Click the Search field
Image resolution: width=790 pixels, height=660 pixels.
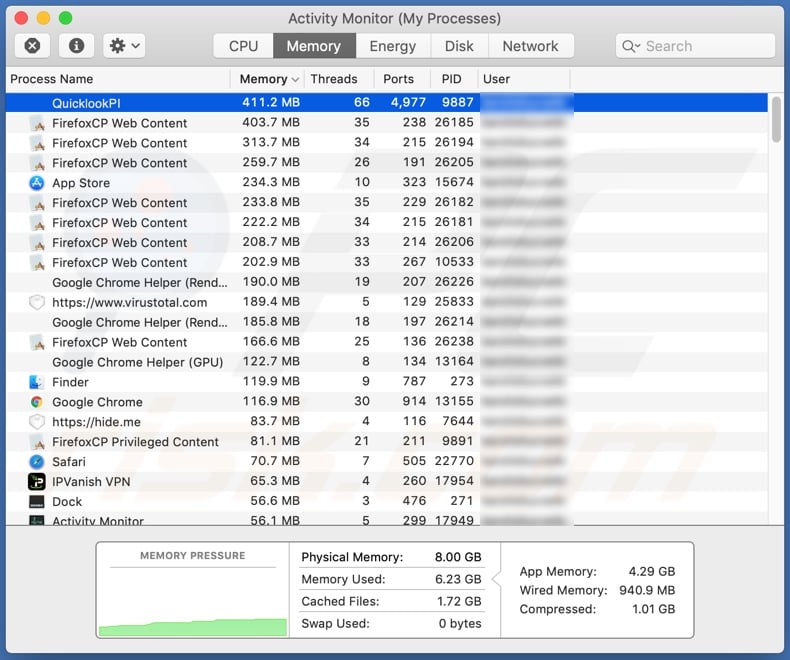click(695, 46)
